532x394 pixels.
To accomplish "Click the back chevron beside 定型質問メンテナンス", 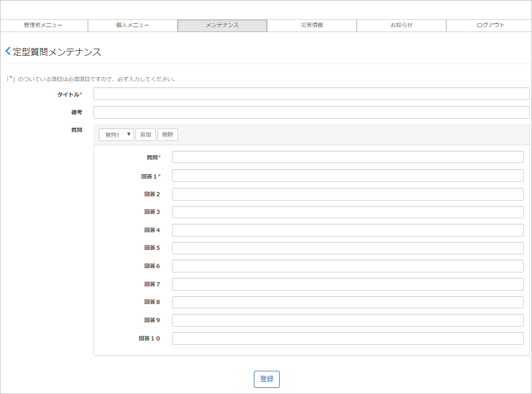I will tap(8, 51).
